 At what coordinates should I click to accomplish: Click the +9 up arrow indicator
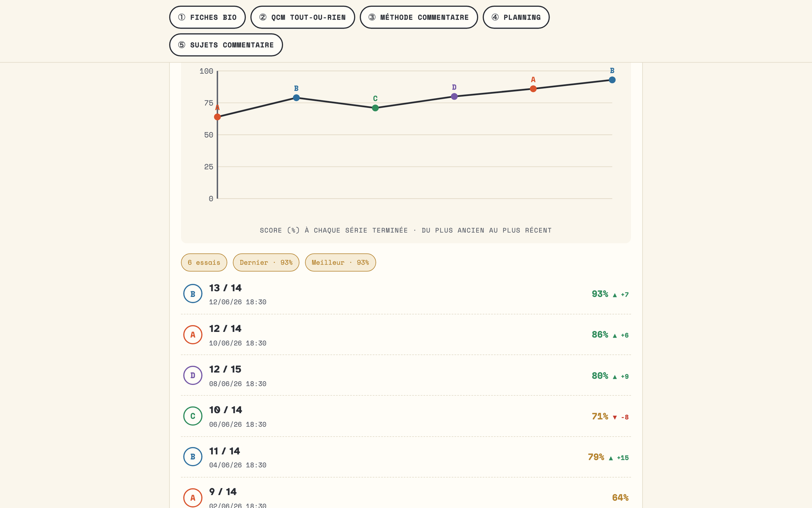(621, 376)
